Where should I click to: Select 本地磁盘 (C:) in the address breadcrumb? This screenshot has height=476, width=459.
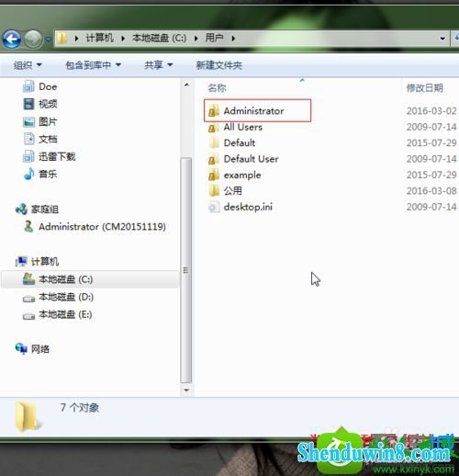[159, 38]
